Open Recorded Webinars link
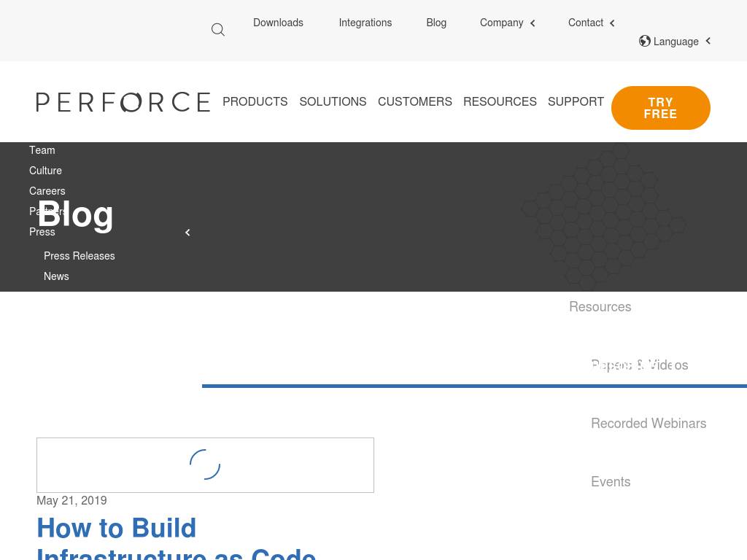 648,424
